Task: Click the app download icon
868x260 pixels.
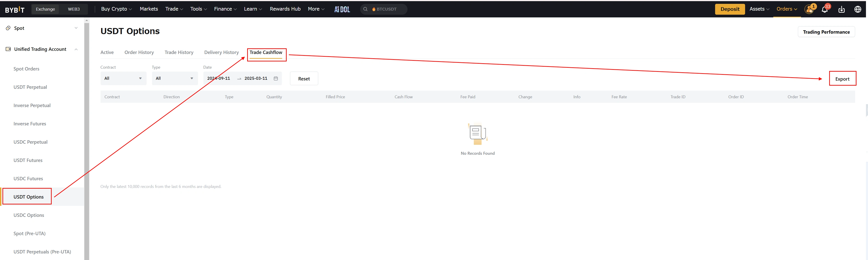Action: (841, 9)
